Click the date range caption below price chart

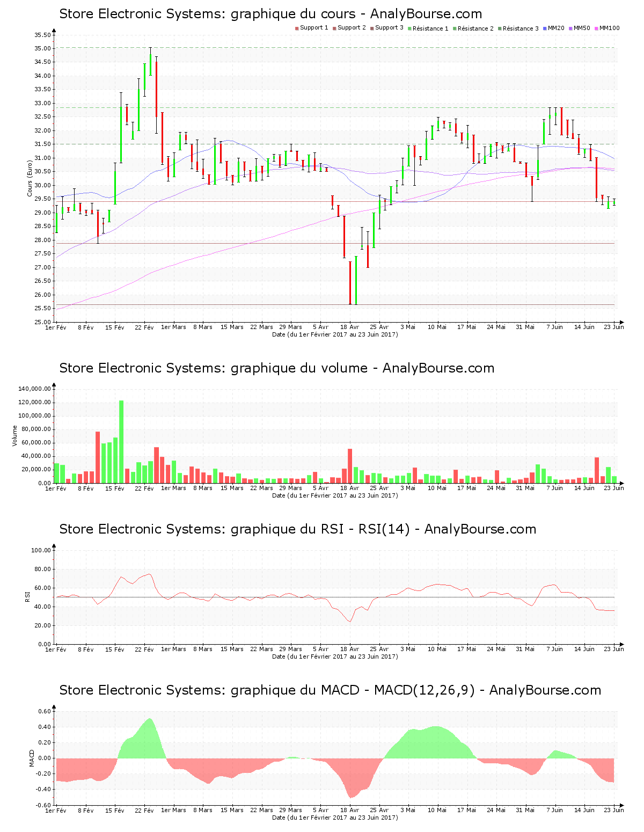click(335, 334)
